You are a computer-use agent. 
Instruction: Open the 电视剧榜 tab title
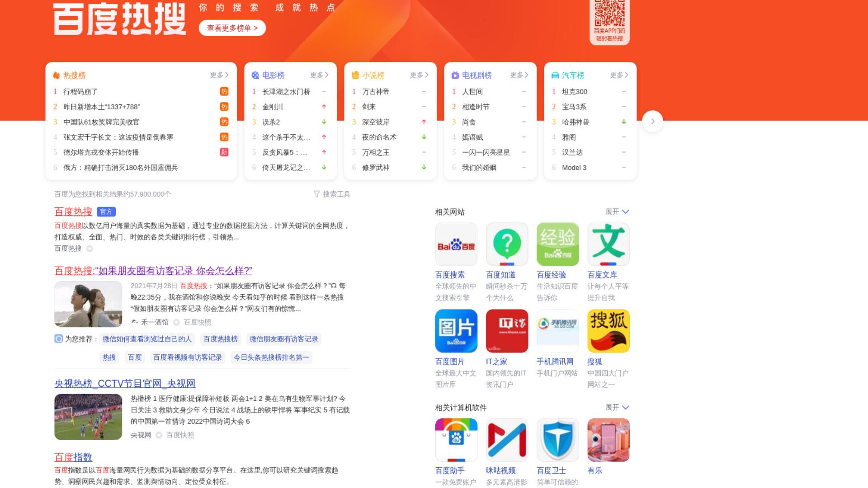pyautogui.click(x=477, y=75)
